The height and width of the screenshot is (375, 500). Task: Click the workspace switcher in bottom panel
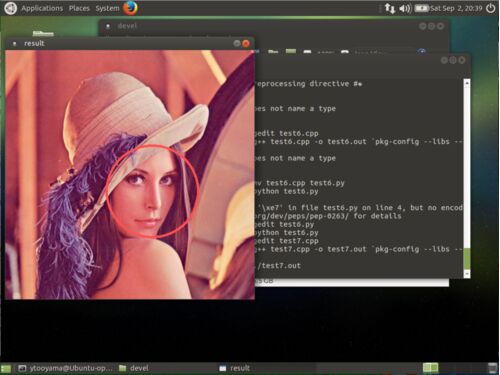pyautogui.click(x=430, y=368)
